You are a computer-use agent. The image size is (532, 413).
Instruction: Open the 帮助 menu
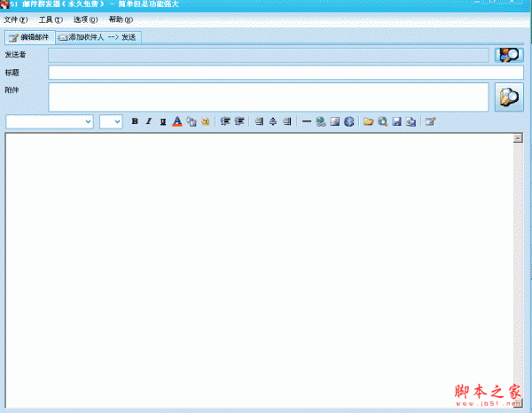click(x=121, y=19)
